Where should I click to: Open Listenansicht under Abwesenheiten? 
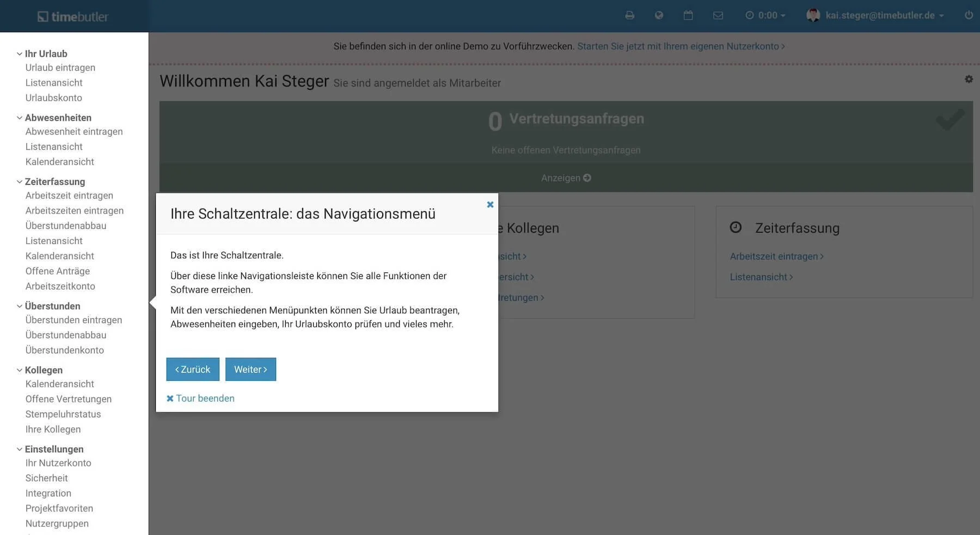pyautogui.click(x=54, y=147)
